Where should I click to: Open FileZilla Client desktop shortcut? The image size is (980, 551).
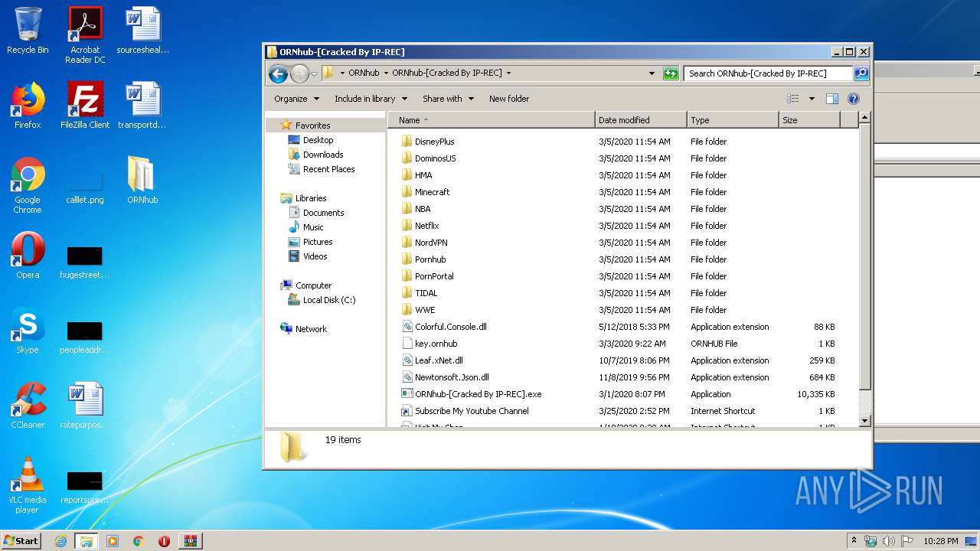(x=85, y=106)
